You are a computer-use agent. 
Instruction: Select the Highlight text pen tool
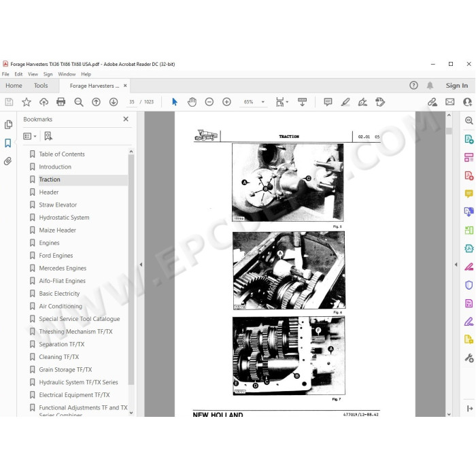(345, 102)
